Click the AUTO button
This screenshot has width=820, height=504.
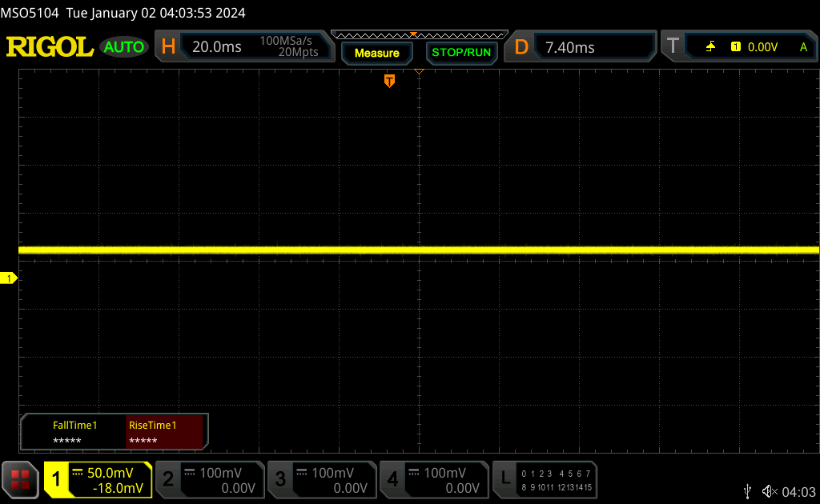(x=124, y=47)
